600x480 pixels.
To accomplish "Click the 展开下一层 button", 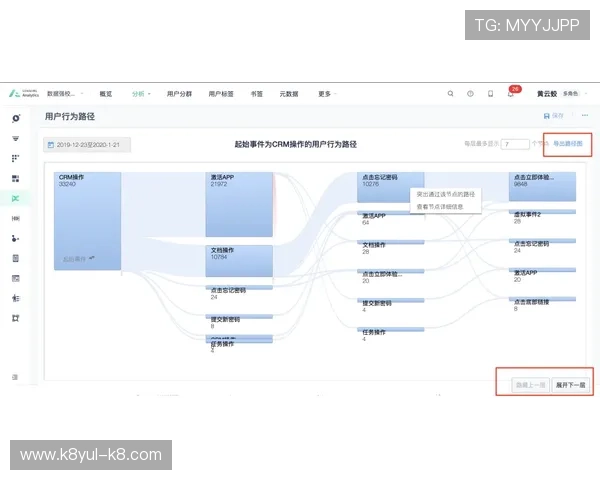I will coord(570,385).
